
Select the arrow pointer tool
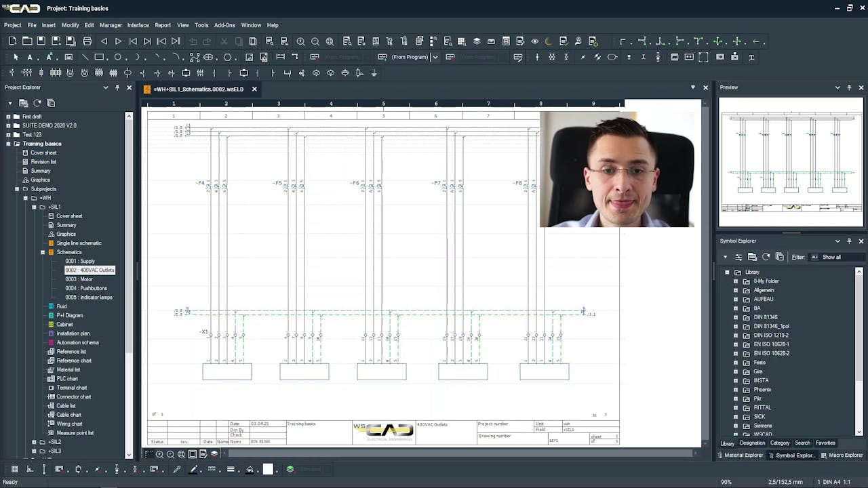point(16,58)
